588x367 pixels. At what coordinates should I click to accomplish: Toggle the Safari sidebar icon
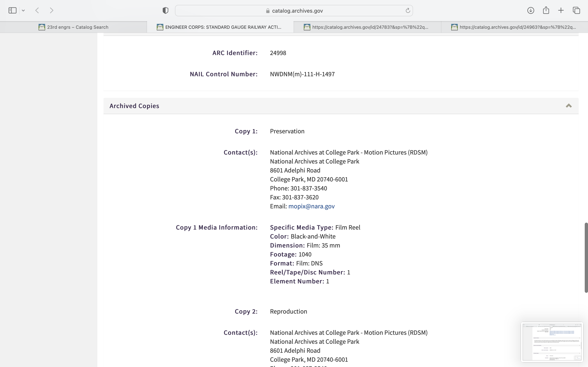(x=12, y=10)
